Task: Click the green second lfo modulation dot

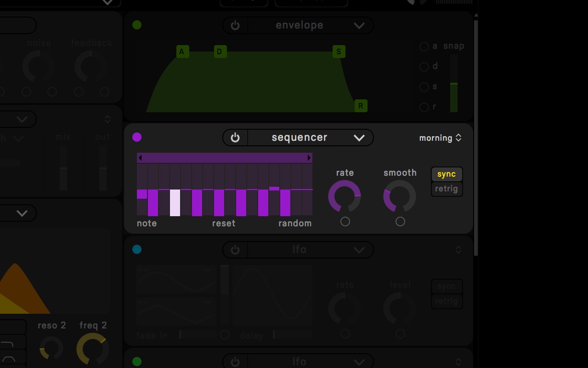Action: [x=137, y=362]
